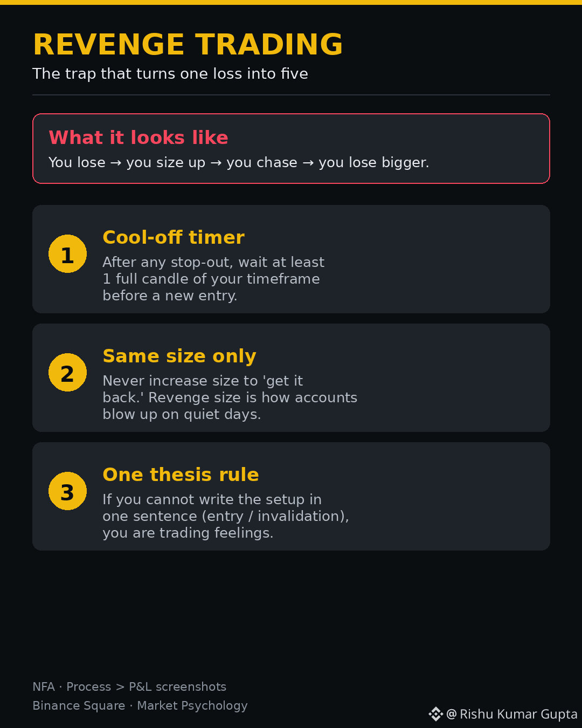The height and width of the screenshot is (728, 582).
Task: Click the yellow number 1 circle badge
Action: [x=67, y=254]
